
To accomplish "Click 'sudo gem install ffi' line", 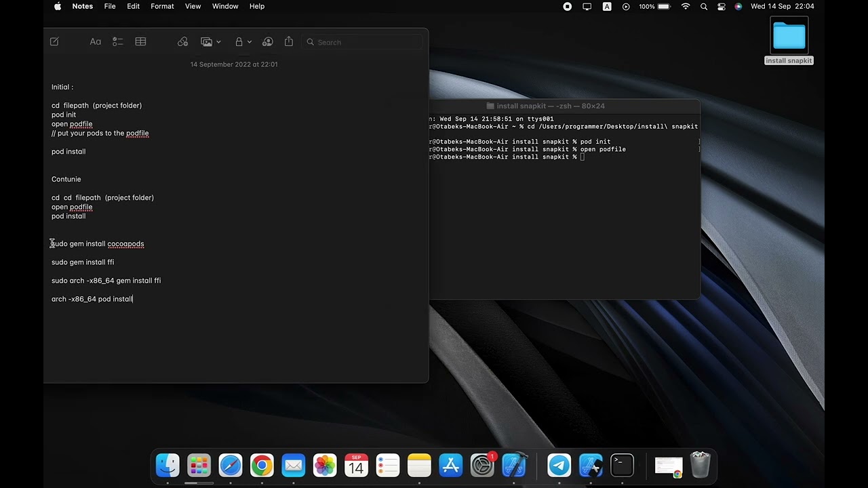I will 83,262.
